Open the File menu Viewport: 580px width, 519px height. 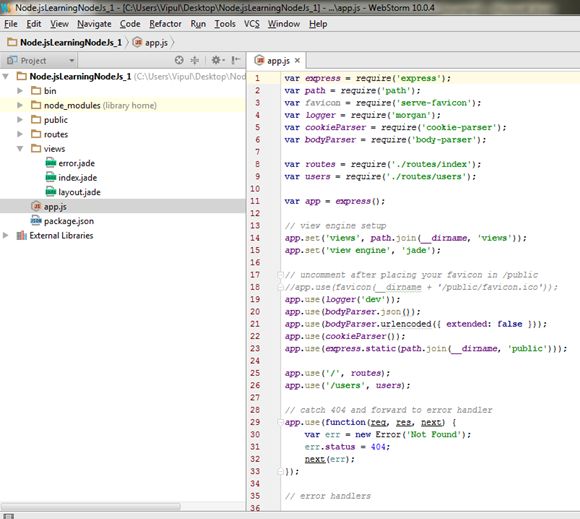11,24
